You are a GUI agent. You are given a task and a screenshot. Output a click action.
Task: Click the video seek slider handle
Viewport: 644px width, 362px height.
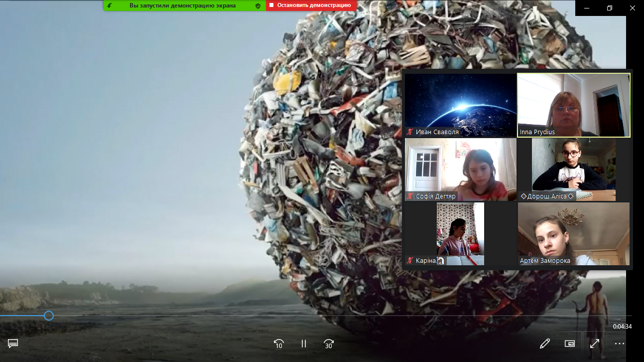coord(49,316)
